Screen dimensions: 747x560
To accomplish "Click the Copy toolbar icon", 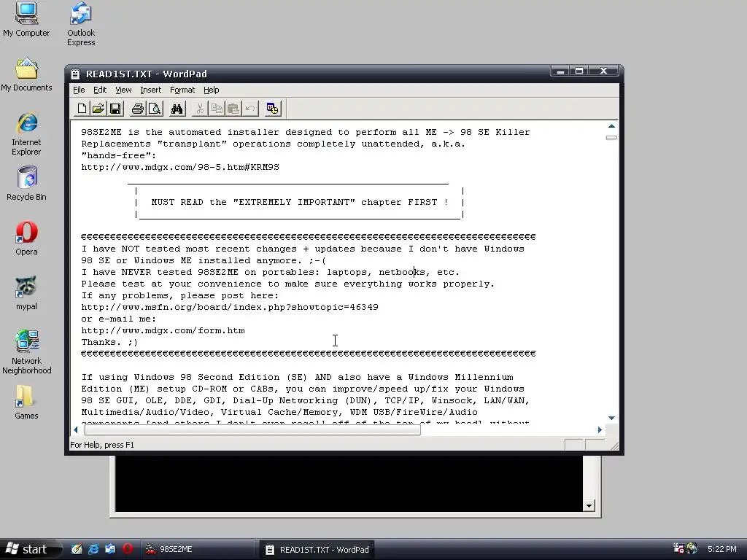I will pyautogui.click(x=216, y=109).
